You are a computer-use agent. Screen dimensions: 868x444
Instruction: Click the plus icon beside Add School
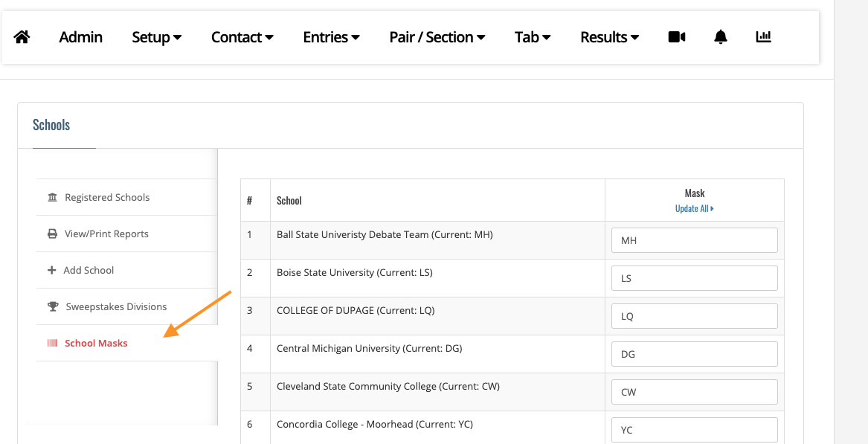pos(52,271)
